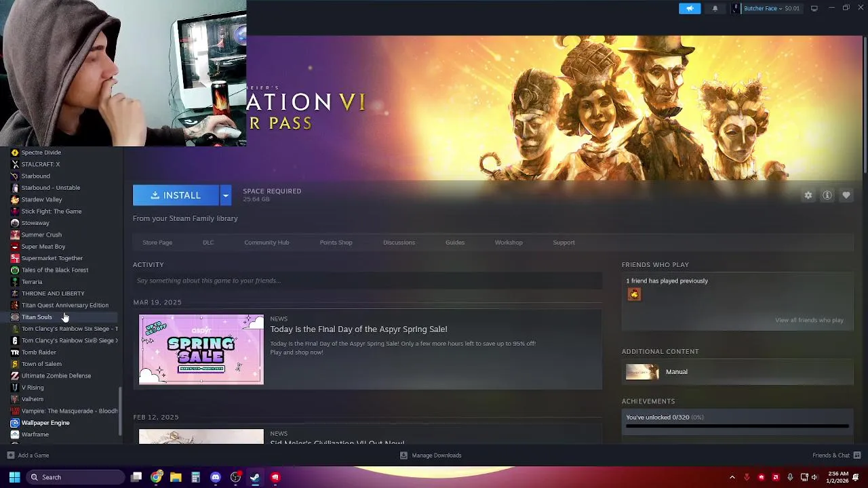The image size is (868, 488).
Task: Select Vampire: The Masquerade - Bloodhunt
Action: [x=69, y=411]
